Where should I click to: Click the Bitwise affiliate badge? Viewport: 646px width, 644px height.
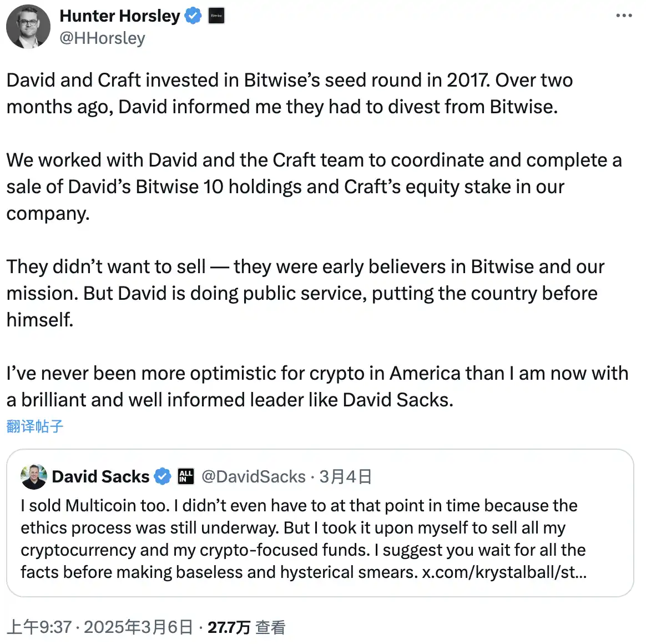(216, 16)
